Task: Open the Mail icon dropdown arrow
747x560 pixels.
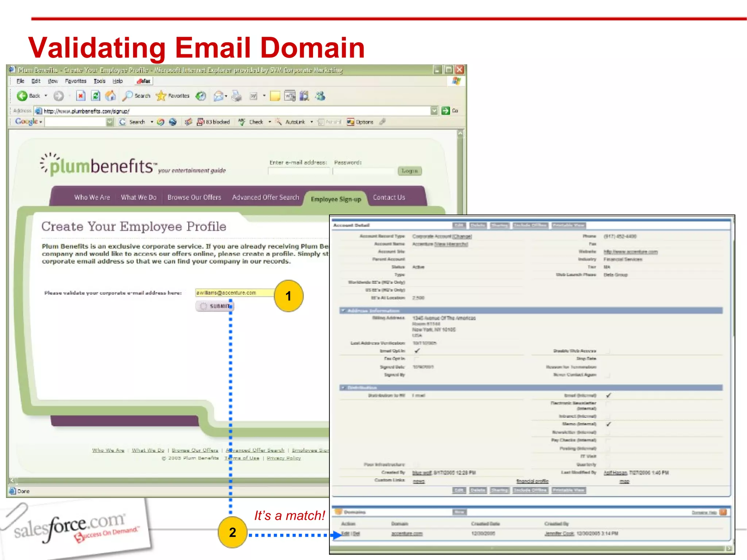Action: (226, 96)
